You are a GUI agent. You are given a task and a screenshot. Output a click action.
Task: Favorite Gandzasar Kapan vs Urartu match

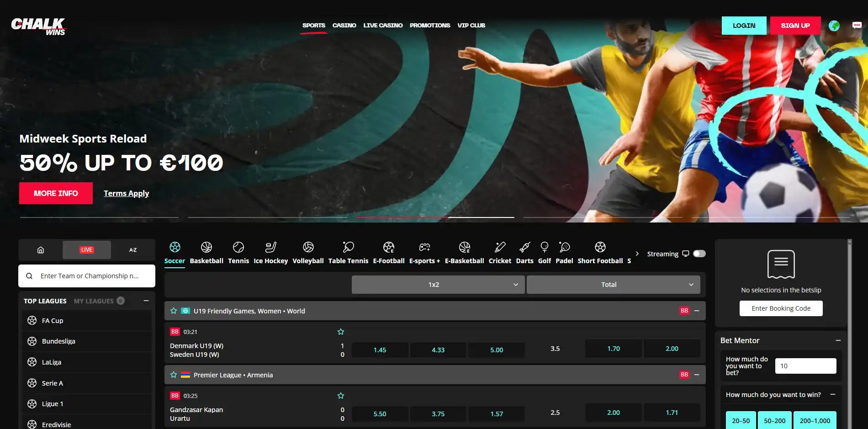[341, 396]
